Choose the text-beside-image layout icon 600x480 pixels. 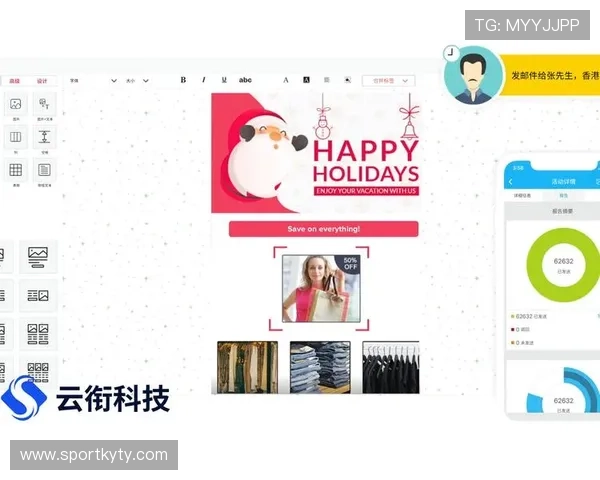38,296
